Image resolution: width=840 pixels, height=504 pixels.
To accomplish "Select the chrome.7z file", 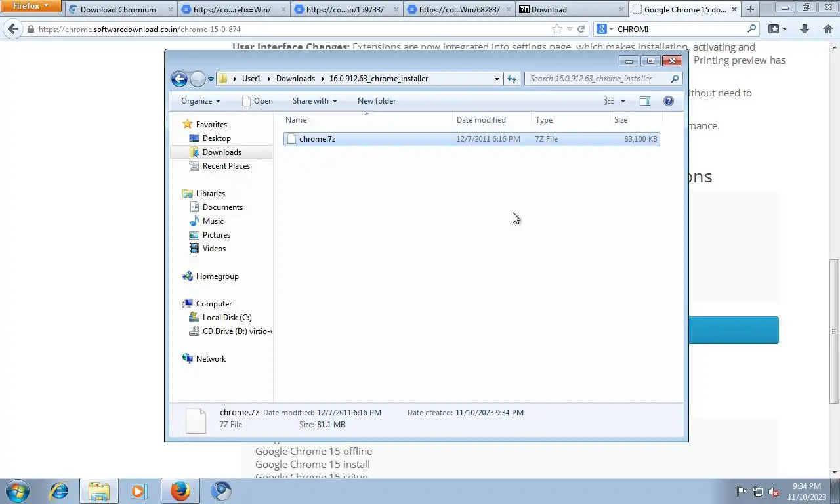I will tap(471, 139).
